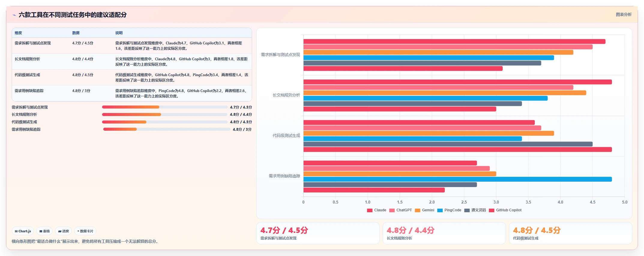Screen dimensions: 644x256
Task: Select table cell 需求拆解与测试点发现
Action: click(33, 43)
